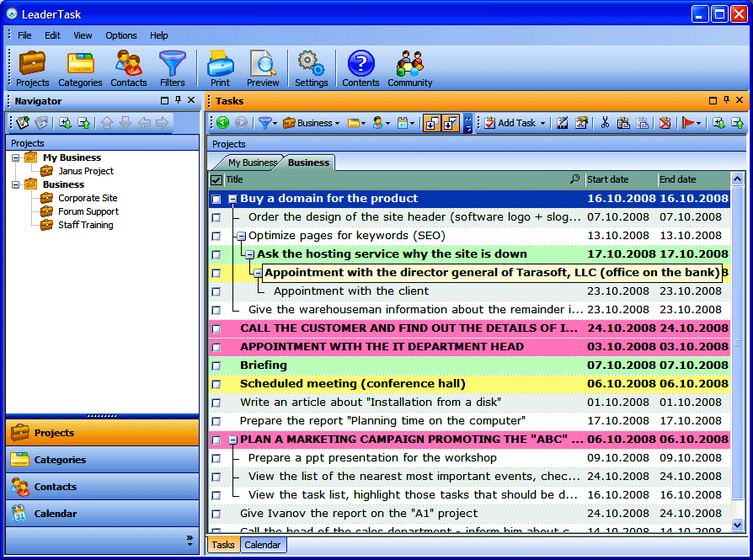Collapse 'Buy a domain for the product' subtasks
Viewport: 753px width, 560px height.
(233, 199)
